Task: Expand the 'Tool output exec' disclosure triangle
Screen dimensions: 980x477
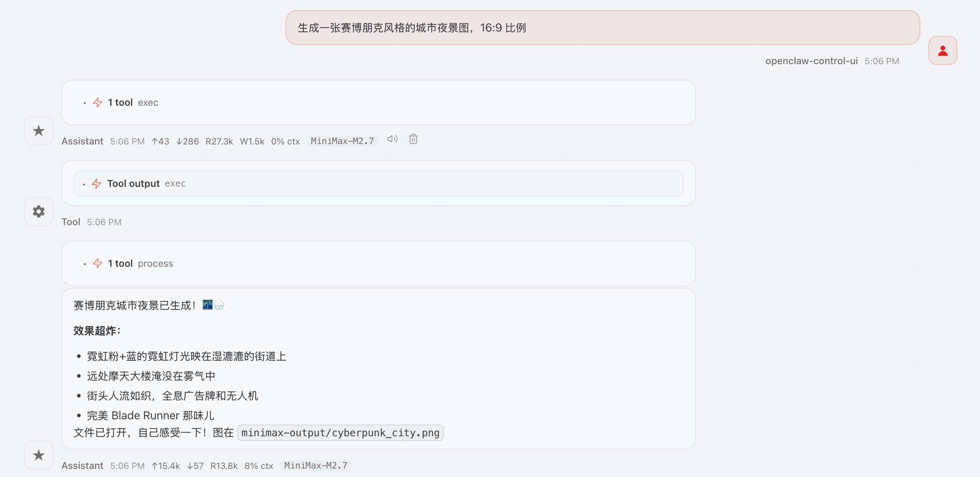Action: coord(84,184)
